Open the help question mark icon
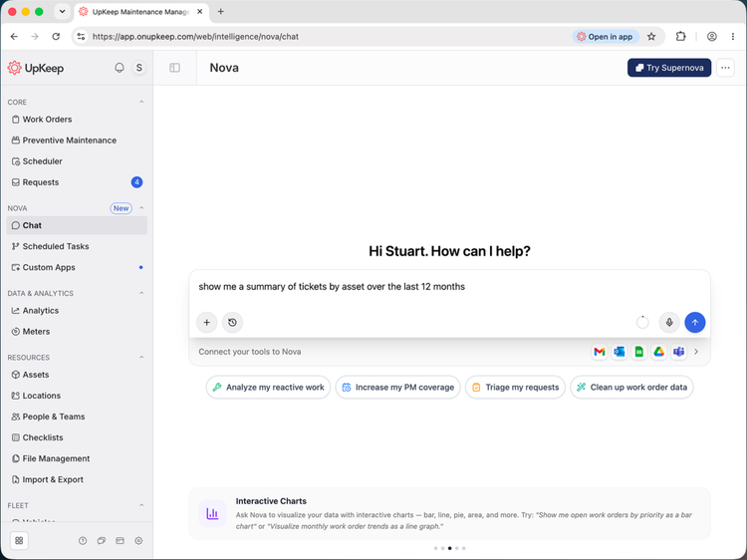The image size is (747, 560). [83, 540]
